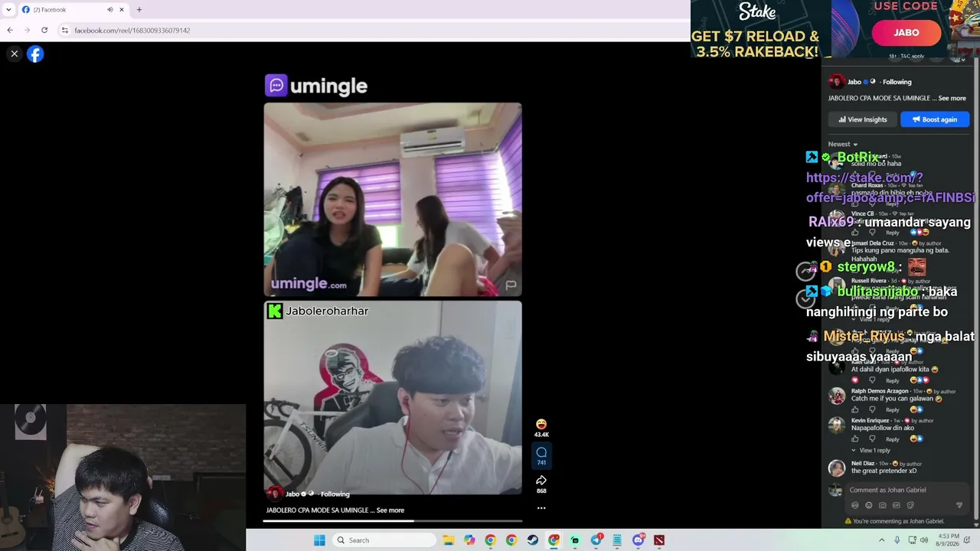
Task: View site information icon beside the URL
Action: click(65, 31)
